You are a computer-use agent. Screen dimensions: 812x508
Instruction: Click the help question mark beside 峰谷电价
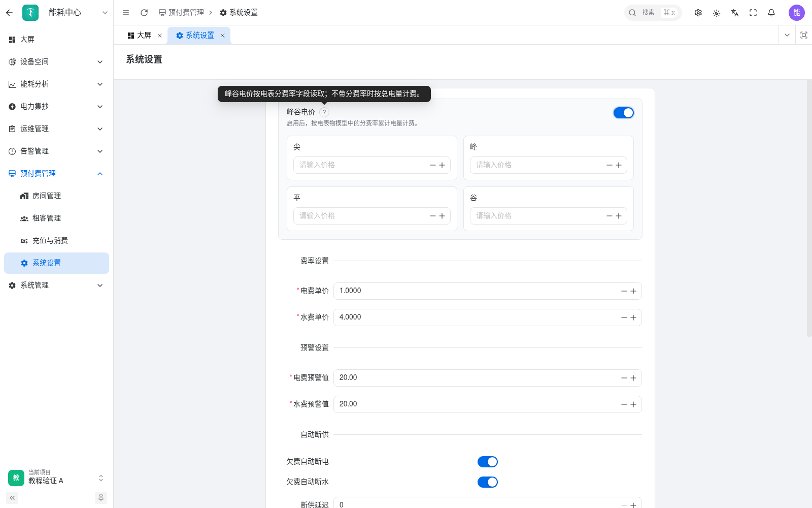[324, 112]
